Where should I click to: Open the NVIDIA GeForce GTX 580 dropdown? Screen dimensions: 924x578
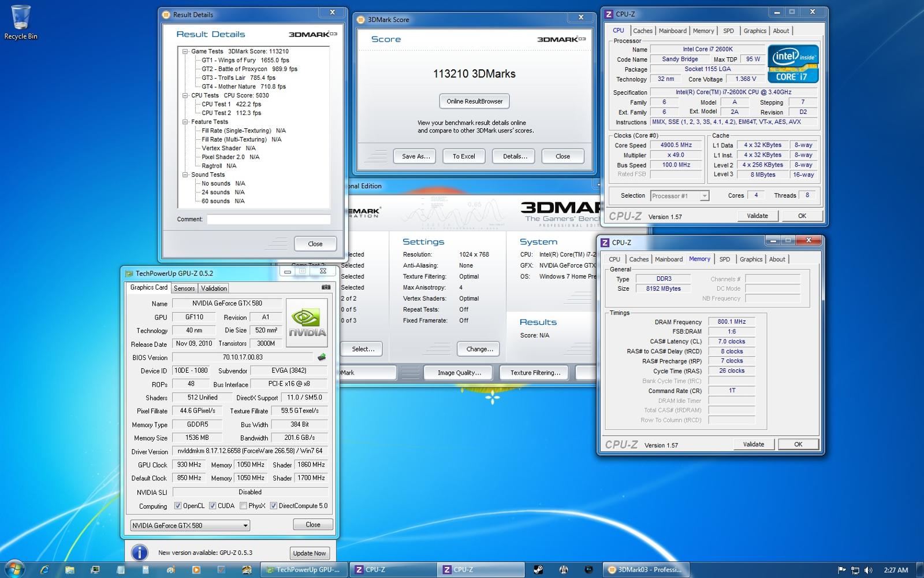coord(190,525)
